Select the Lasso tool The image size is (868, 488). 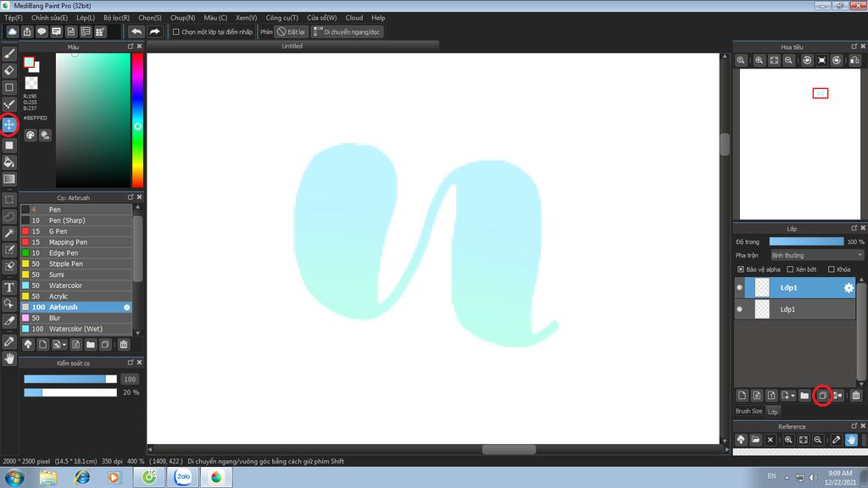pos(8,216)
